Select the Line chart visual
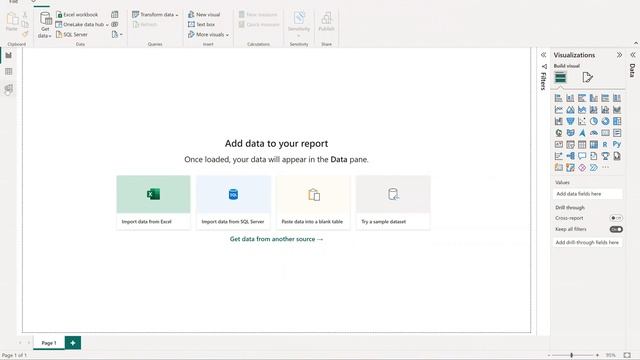 558,110
